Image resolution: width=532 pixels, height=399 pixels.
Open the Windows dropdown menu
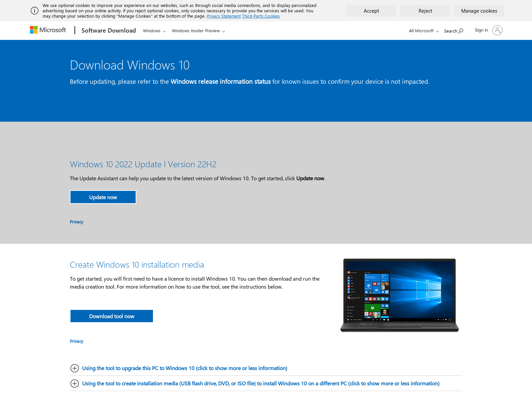[154, 31]
